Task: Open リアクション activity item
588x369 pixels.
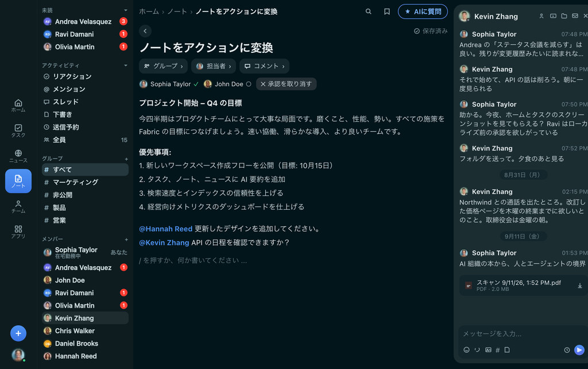Action: point(85,76)
